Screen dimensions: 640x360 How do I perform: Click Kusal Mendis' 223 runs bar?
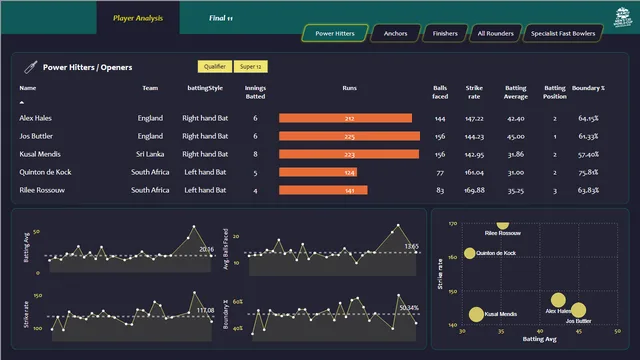click(x=349, y=154)
